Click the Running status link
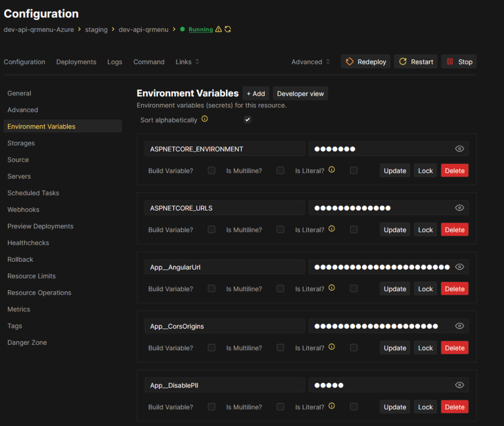Screen dimensions: 504x426 201,30
